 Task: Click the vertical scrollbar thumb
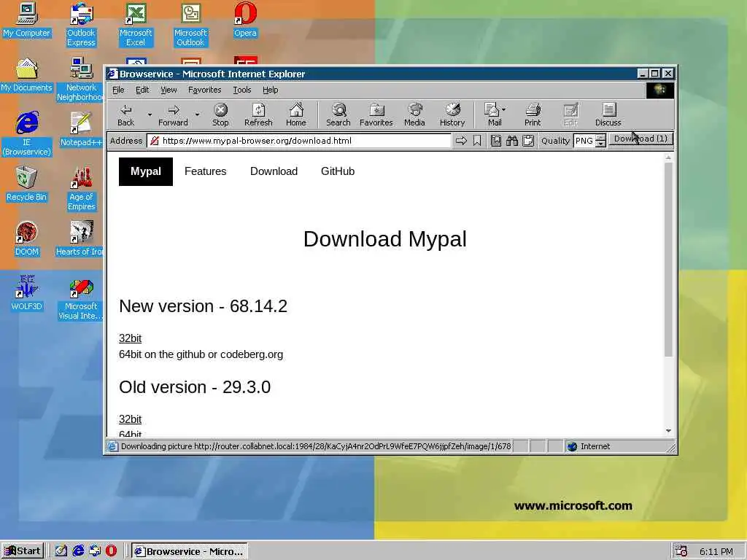(x=668, y=260)
